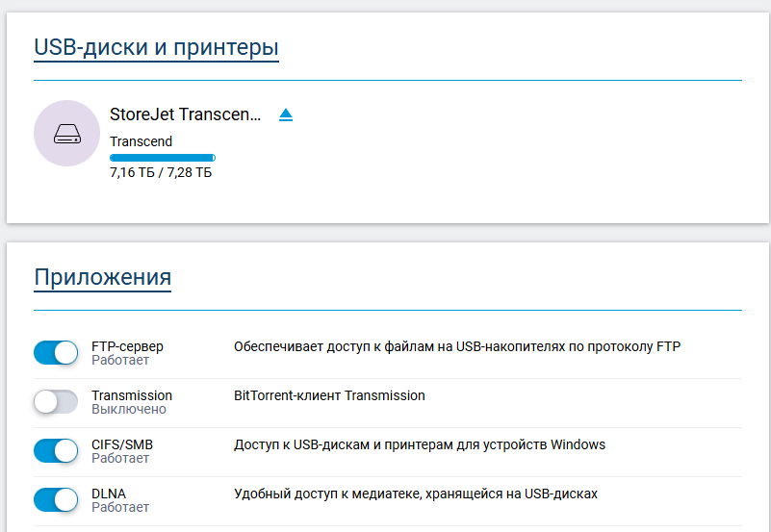Screen dimensions: 771x532
Task: Open the CIFS/SMB application entry
Action: 121,444
